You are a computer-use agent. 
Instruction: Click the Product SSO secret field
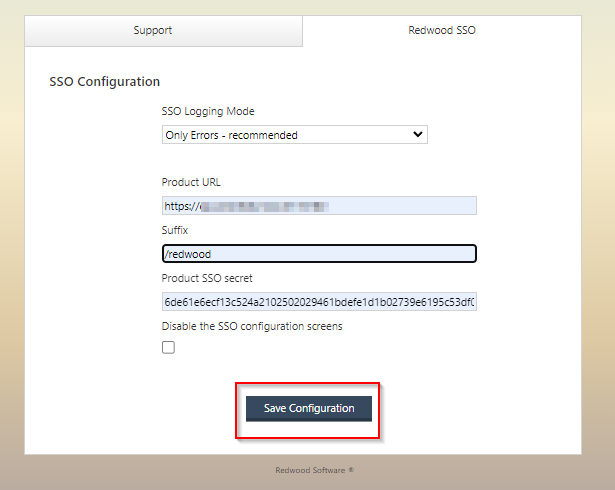tap(319, 302)
